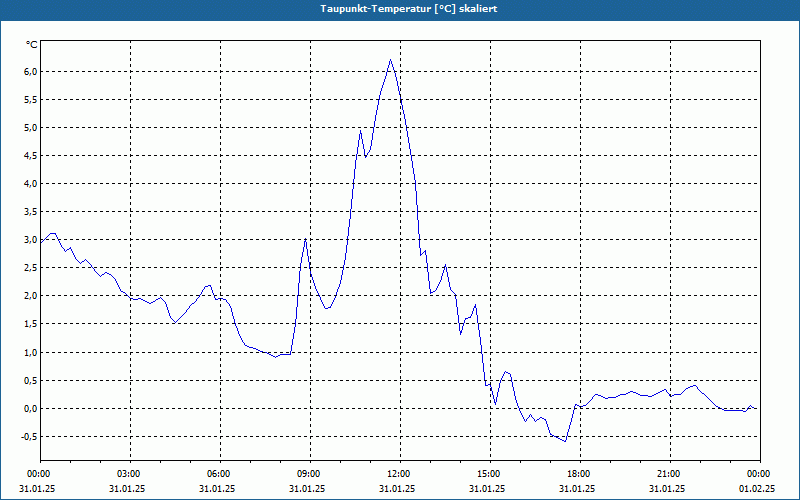Click the 01.02.25 date label

point(757,488)
